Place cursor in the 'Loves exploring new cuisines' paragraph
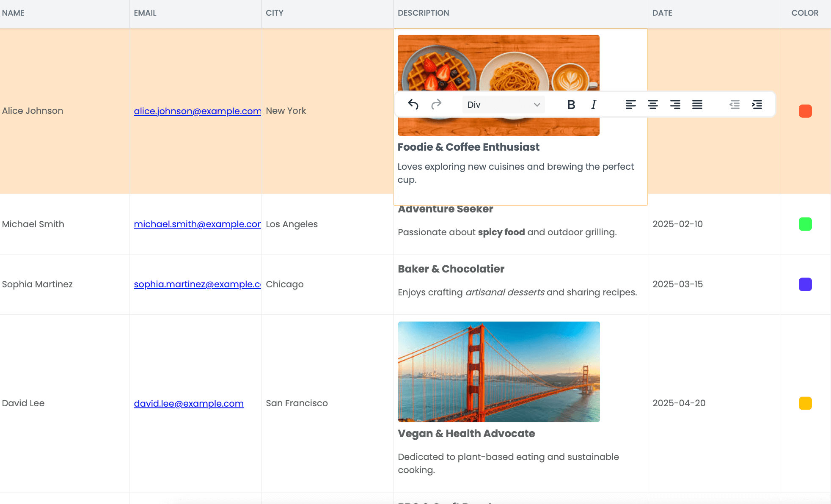 pos(515,173)
